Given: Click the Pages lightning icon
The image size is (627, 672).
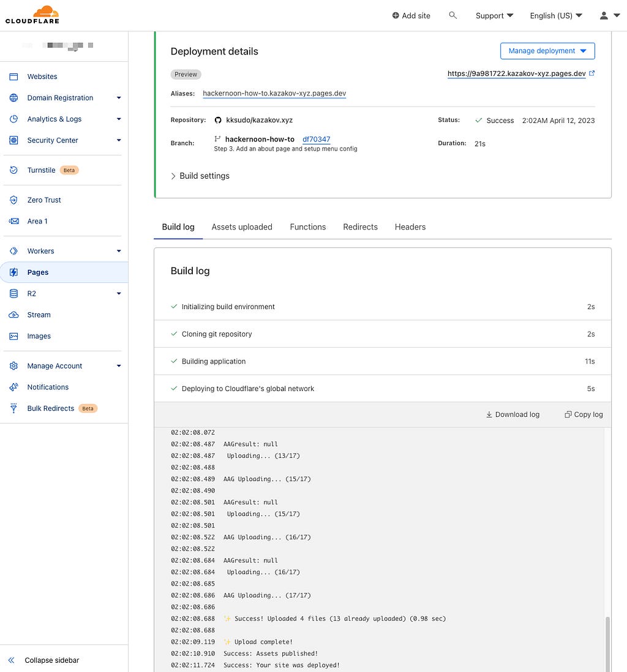Looking at the screenshot, I should tap(13, 272).
